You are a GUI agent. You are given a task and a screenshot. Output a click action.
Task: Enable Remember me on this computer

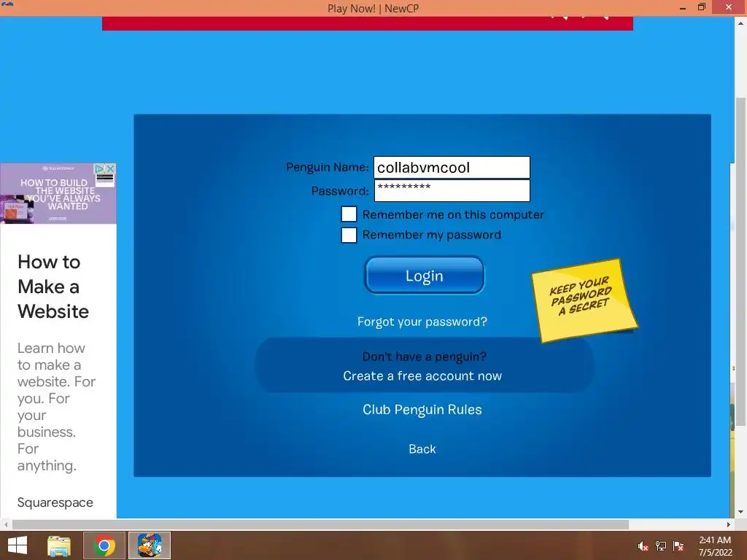click(349, 214)
